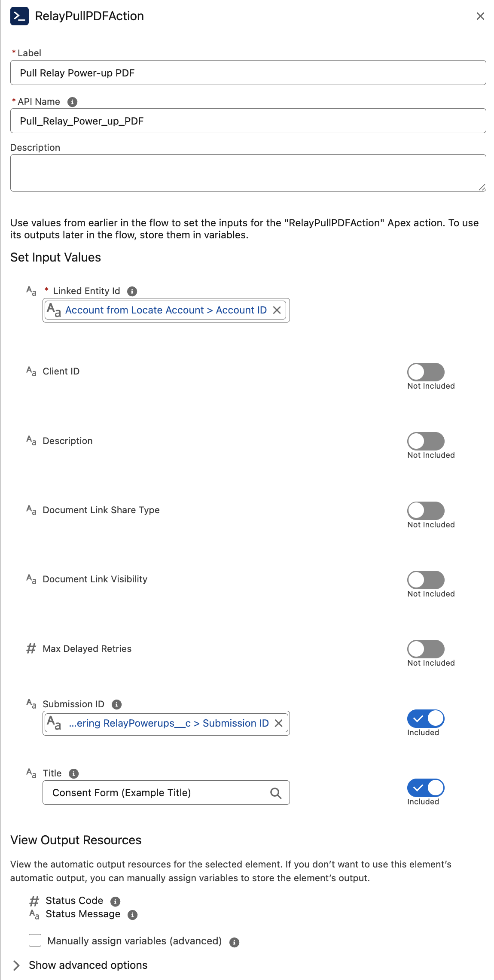Focus the Description text area
494x980 pixels.
click(x=248, y=173)
